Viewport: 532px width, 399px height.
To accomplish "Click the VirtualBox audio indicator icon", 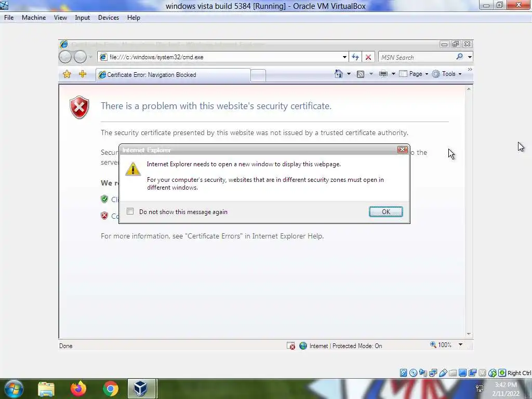I will click(x=423, y=373).
